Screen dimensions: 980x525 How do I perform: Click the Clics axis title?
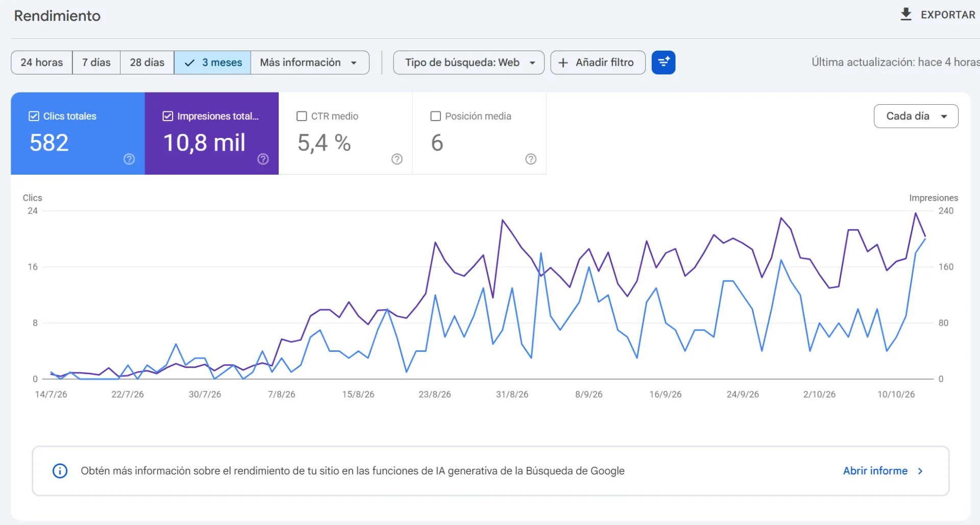32,198
